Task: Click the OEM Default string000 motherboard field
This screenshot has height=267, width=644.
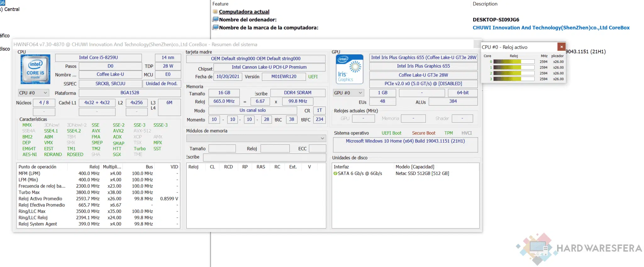Action: 256,59
